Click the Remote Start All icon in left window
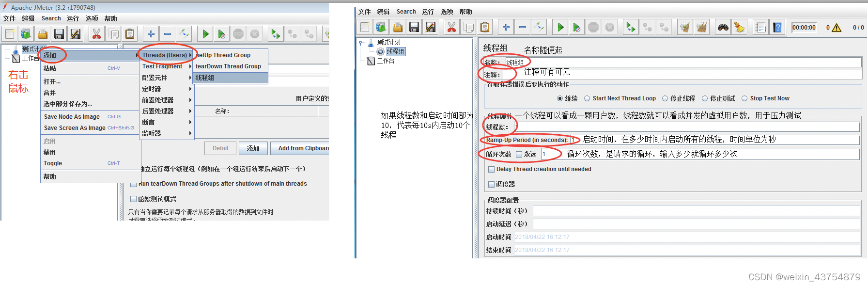Screen dimensions: 868x286 (276, 33)
